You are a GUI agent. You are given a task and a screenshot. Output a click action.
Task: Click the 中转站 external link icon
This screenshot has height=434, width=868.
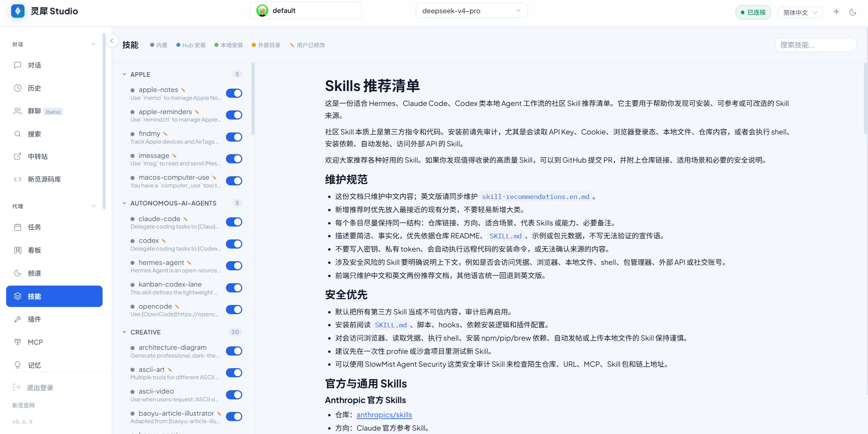[18, 156]
